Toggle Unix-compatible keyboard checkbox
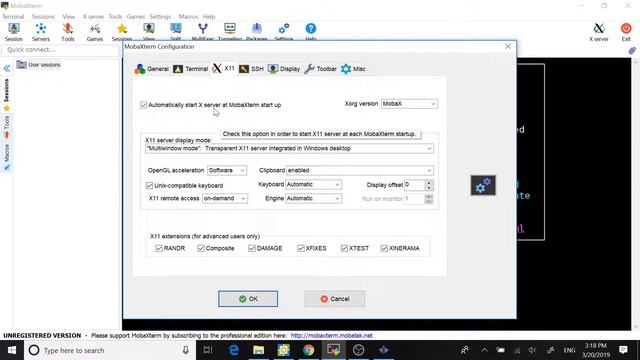Image resolution: width=640 pixels, height=360 pixels. click(149, 185)
